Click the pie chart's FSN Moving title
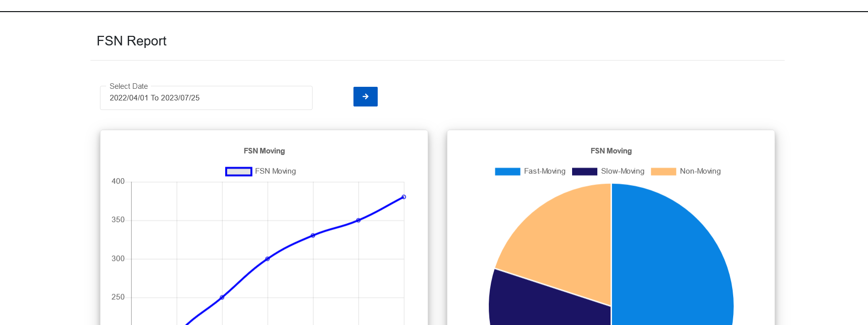 tap(611, 151)
